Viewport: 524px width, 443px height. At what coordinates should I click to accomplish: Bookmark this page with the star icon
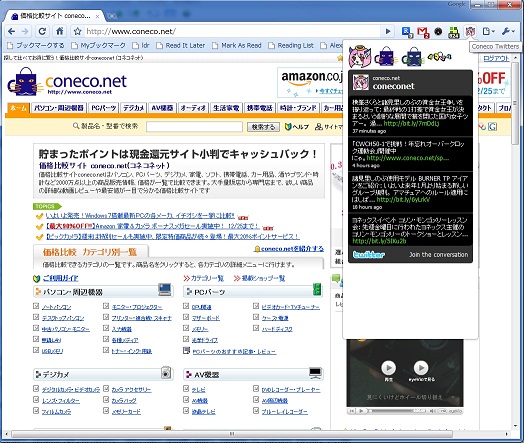(78, 31)
